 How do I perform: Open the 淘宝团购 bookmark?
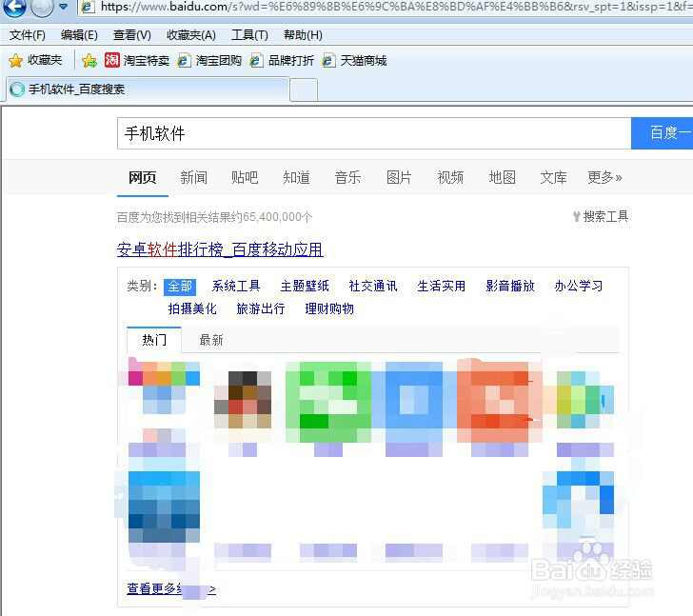pyautogui.click(x=209, y=60)
